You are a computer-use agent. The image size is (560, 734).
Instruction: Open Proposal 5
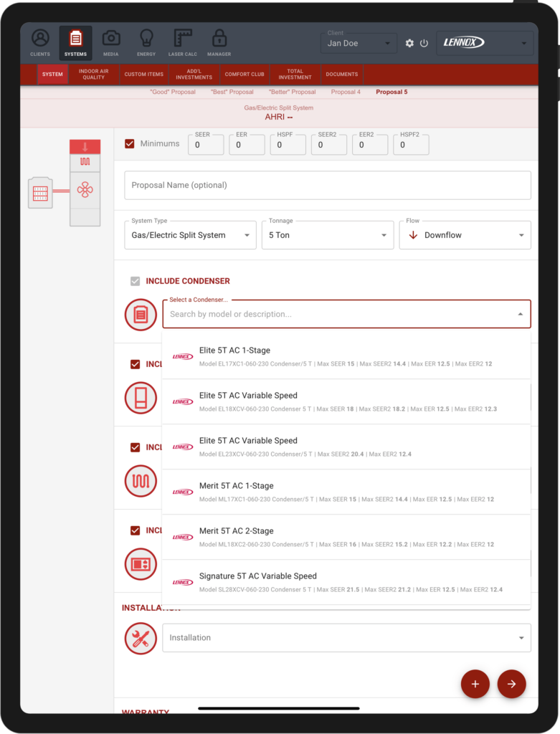pyautogui.click(x=391, y=92)
